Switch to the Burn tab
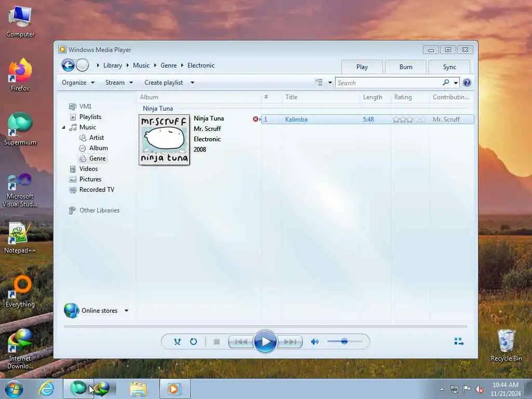532x399 pixels. click(x=406, y=67)
